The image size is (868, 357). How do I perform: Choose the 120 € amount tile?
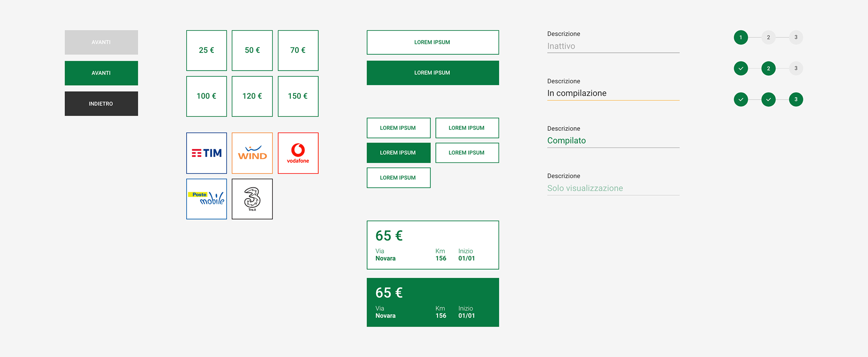click(252, 96)
